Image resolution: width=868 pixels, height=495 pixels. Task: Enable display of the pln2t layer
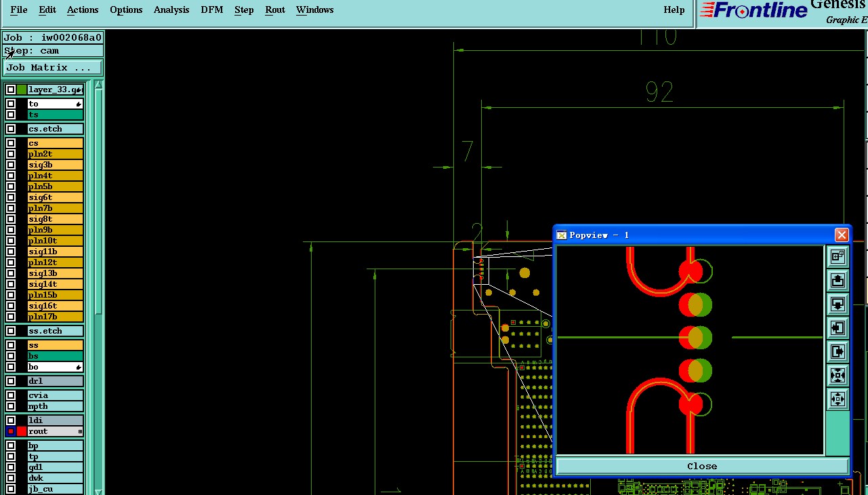tap(11, 154)
